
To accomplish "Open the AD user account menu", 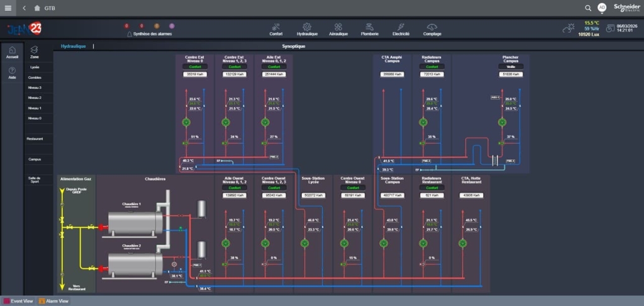I will pyautogui.click(x=602, y=8).
